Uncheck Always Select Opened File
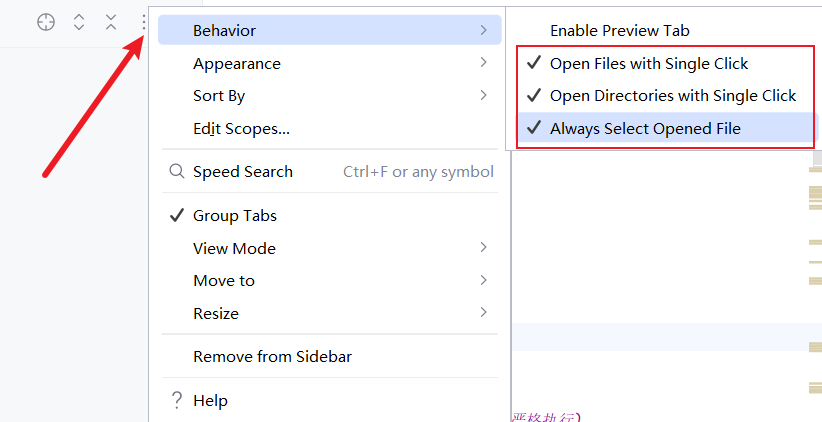 (x=644, y=128)
